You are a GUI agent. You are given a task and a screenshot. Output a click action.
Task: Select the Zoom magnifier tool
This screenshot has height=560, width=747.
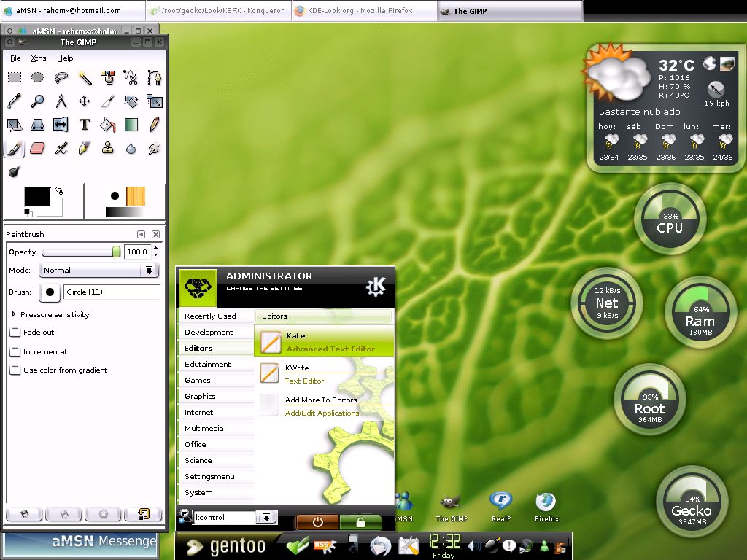[38, 101]
